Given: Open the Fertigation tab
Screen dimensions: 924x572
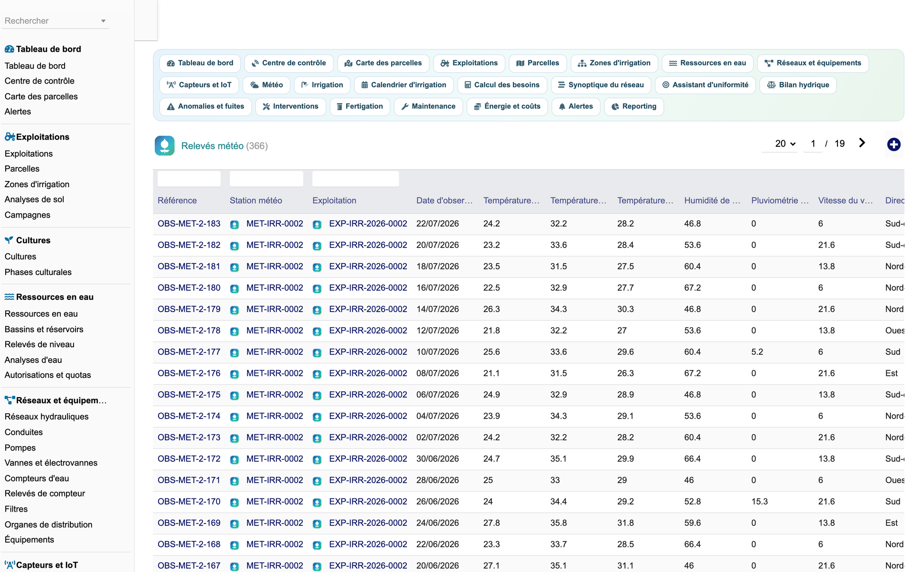Looking at the screenshot, I should click(x=360, y=106).
